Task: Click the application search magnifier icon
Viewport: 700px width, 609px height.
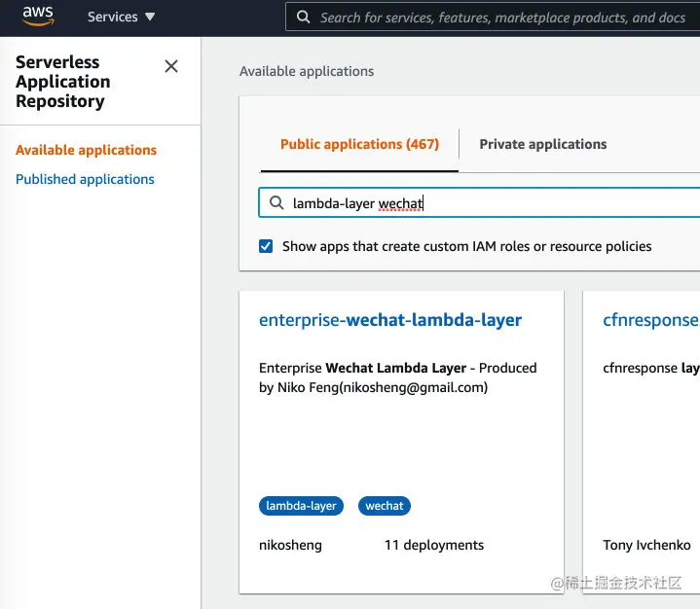Action: coord(276,202)
